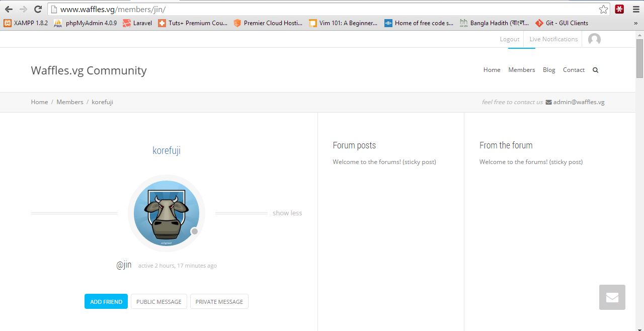Click the URL address bar
Viewport: 644px width, 331px height.
327,9
